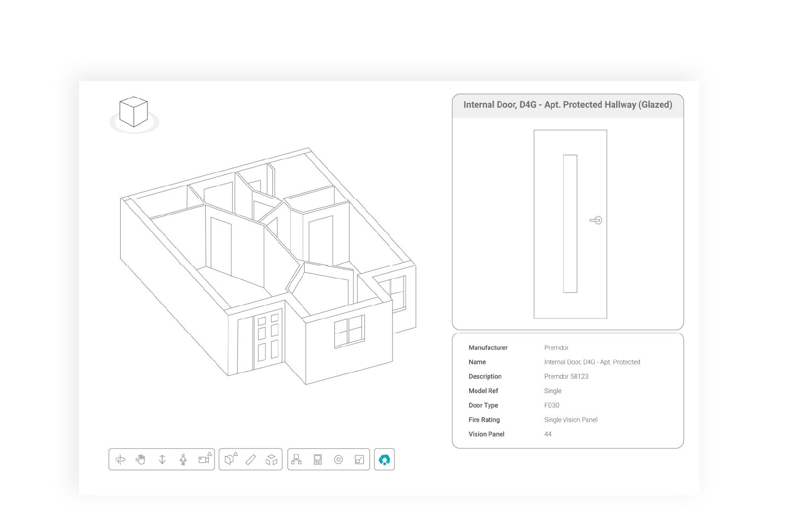Select the Pan hand tool
The width and height of the screenshot is (809, 532).
[141, 460]
